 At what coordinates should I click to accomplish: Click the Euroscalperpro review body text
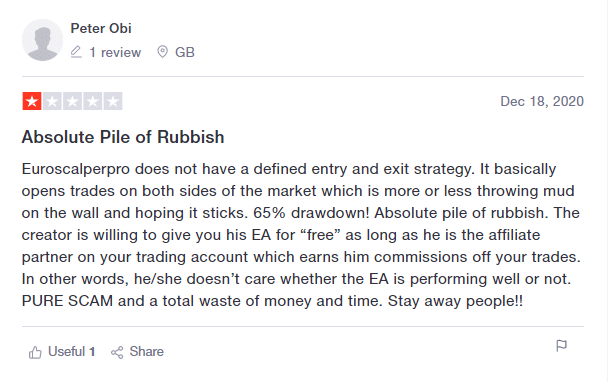coord(301,235)
